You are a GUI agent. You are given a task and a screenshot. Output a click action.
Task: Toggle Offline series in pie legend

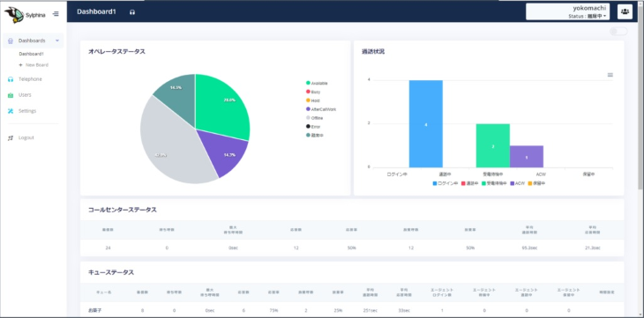tap(314, 118)
